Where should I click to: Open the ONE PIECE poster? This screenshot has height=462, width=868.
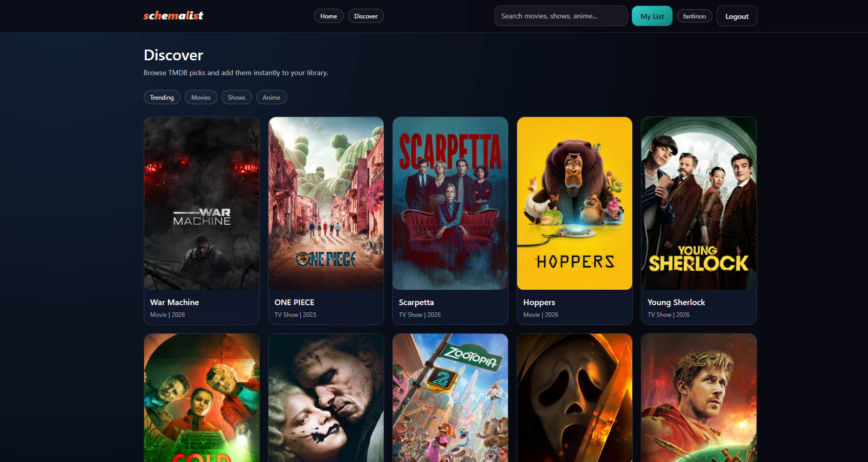[x=326, y=203]
